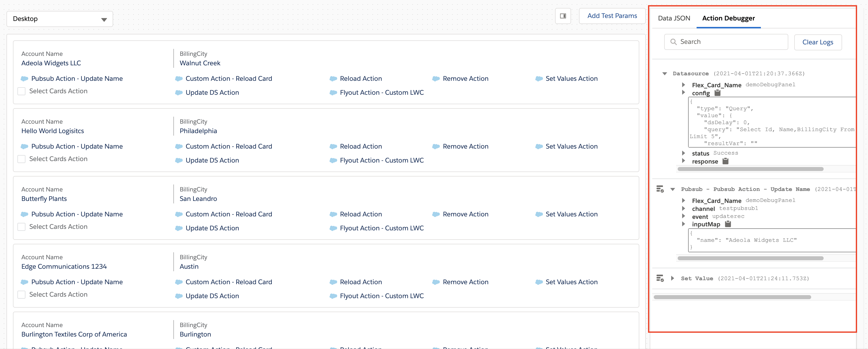Image resolution: width=868 pixels, height=349 pixels.
Task: Click Custom Action icon on Edge Communications card
Action: 179,282
